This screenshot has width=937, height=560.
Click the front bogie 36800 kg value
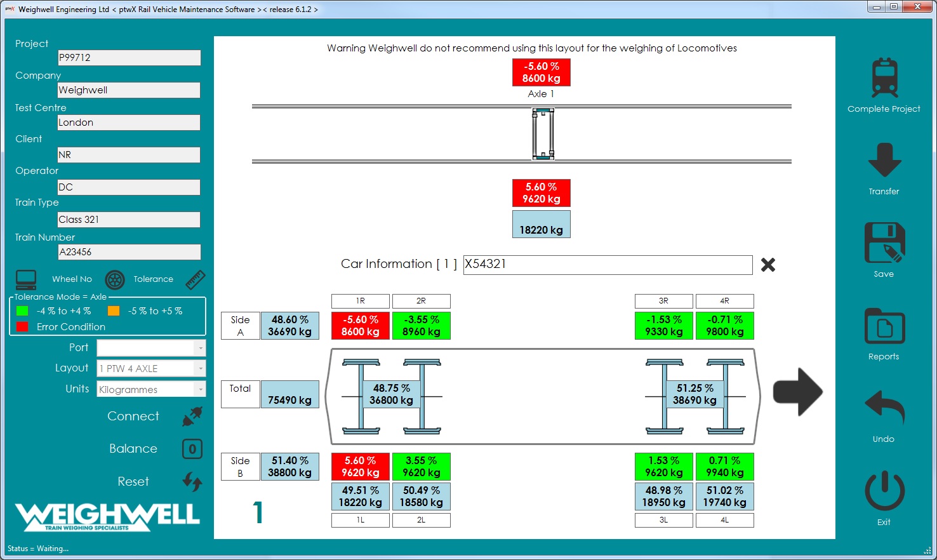pyautogui.click(x=392, y=394)
